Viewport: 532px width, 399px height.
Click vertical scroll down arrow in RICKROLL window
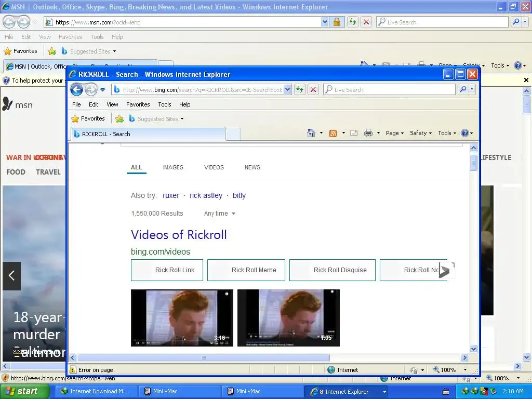coord(474,349)
